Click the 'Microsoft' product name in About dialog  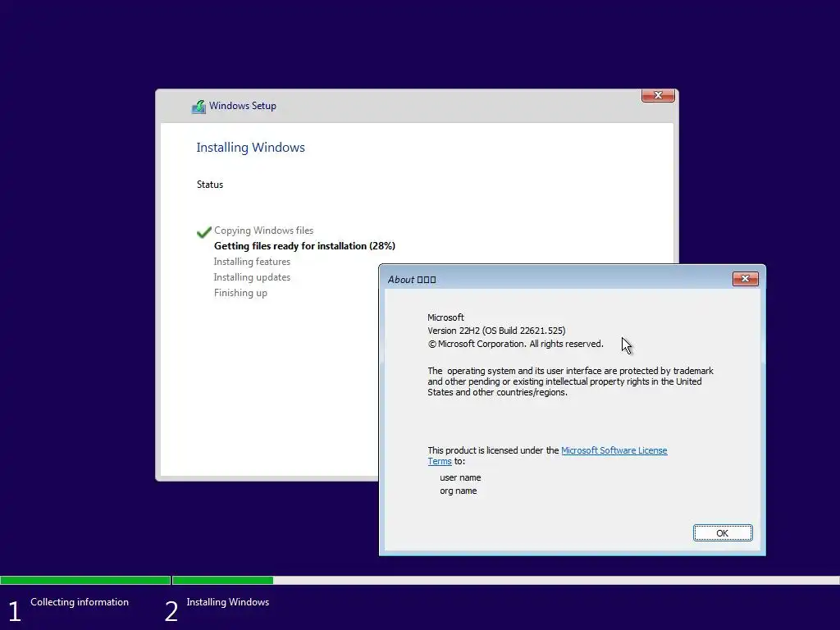(445, 317)
